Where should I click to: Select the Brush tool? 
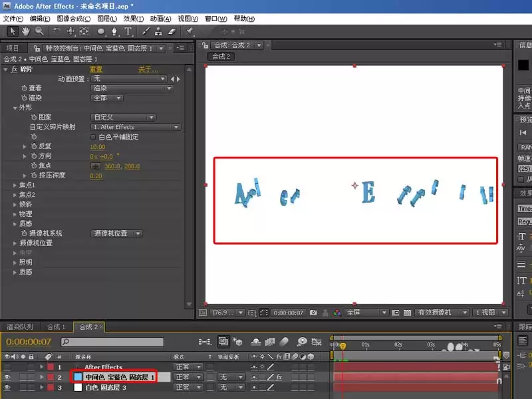pos(146,31)
